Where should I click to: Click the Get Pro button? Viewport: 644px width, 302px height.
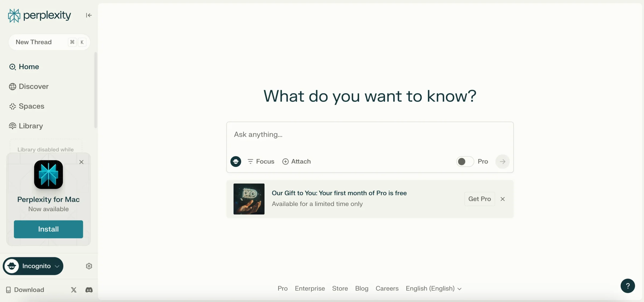click(x=480, y=199)
